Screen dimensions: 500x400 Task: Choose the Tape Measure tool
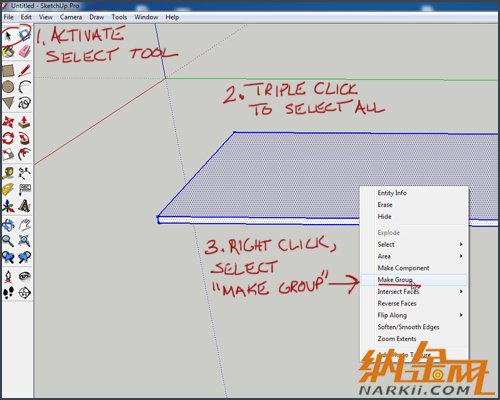click(8, 173)
